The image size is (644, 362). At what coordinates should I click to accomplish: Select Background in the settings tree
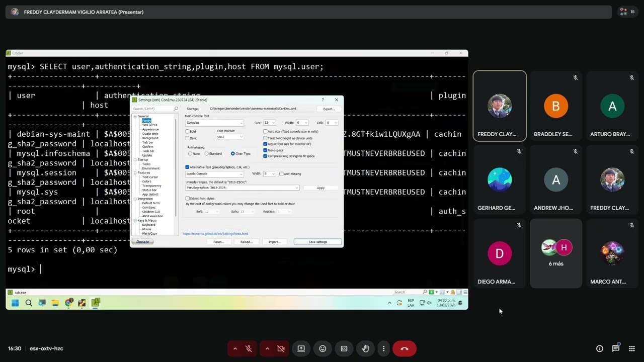point(150,138)
